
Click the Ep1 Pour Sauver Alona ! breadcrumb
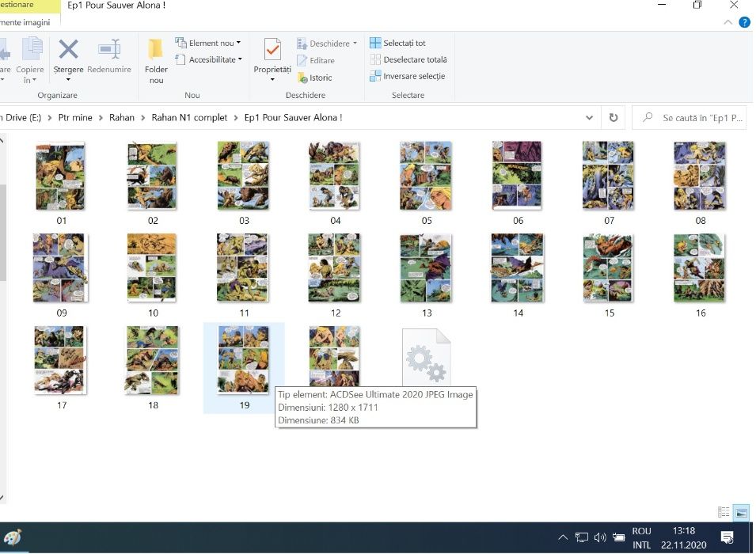pos(293,118)
